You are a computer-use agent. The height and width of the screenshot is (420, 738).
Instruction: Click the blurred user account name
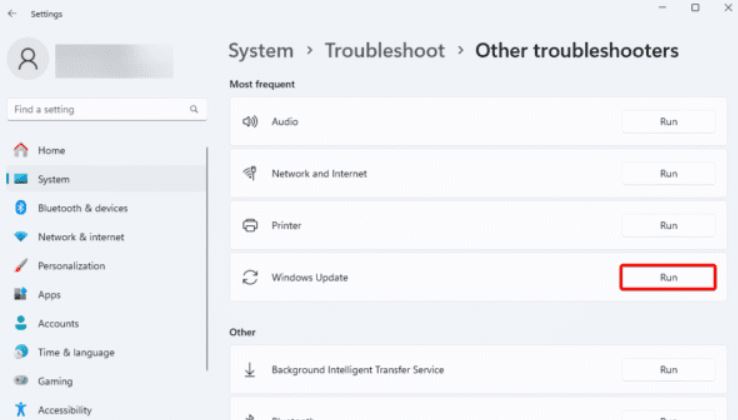114,61
